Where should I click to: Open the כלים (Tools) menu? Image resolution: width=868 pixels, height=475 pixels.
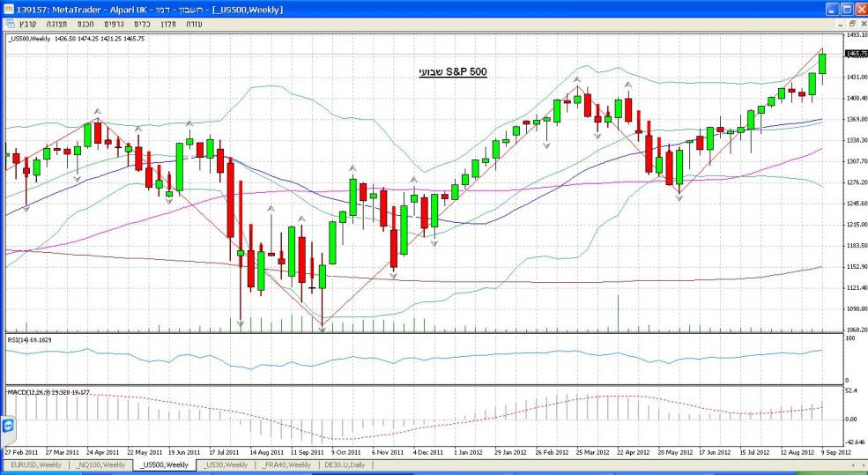point(143,24)
